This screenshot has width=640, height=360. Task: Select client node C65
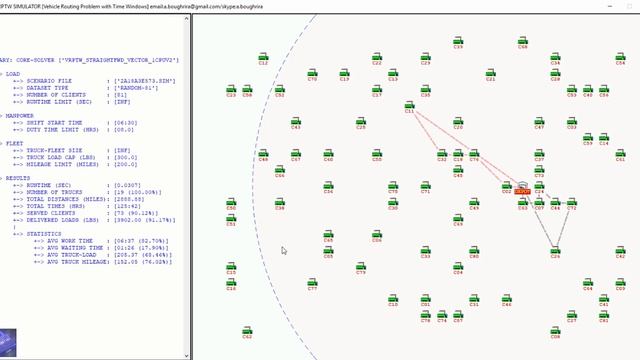329,235
